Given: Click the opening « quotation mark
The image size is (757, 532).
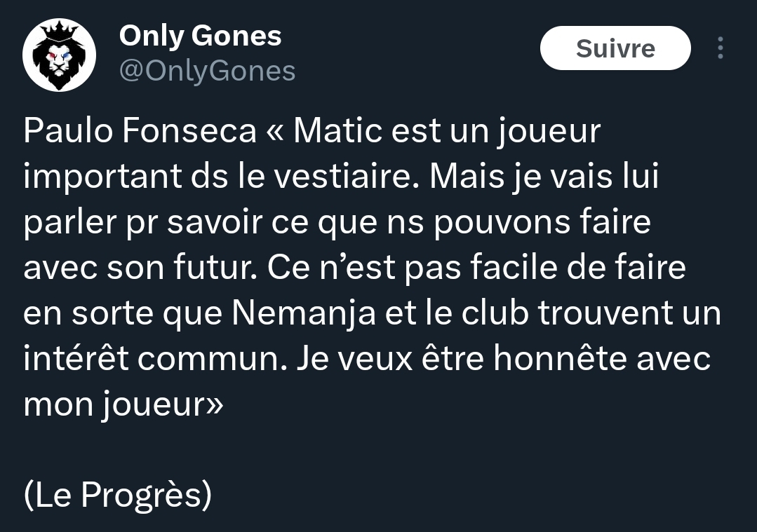Looking at the screenshot, I should pos(275,132).
